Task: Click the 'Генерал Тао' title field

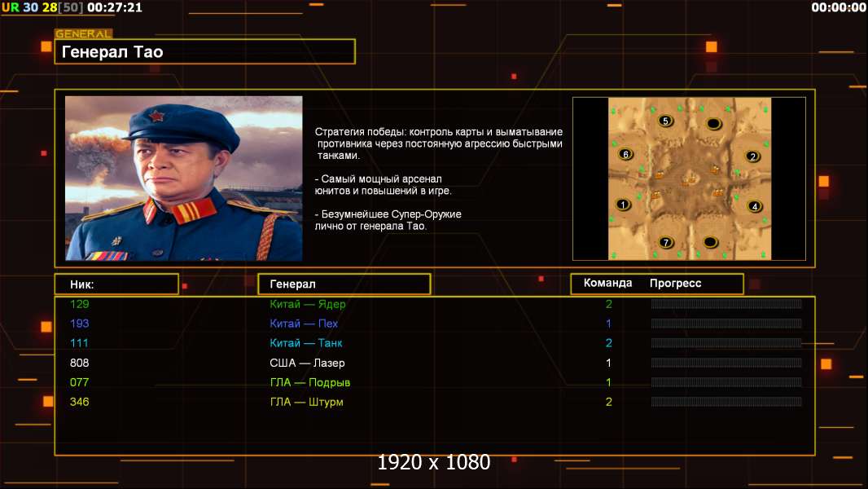Action: [x=205, y=51]
